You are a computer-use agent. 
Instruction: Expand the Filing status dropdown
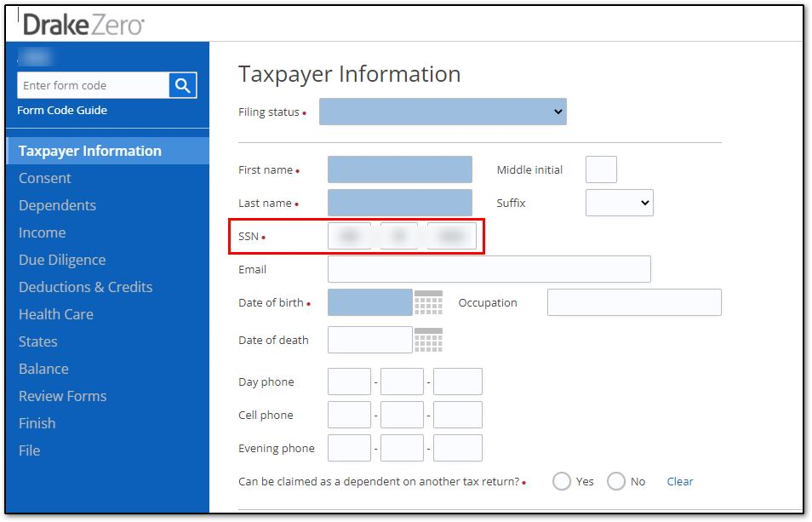click(443, 112)
